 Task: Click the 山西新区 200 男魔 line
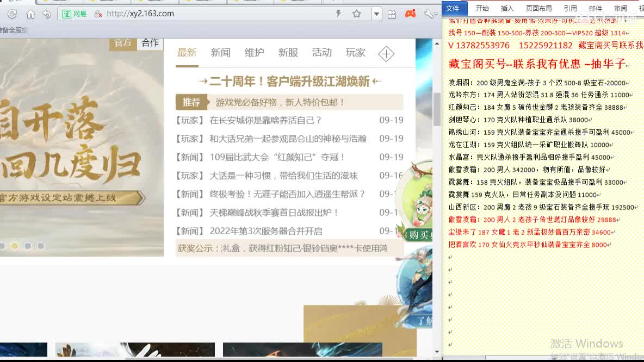[542, 207]
